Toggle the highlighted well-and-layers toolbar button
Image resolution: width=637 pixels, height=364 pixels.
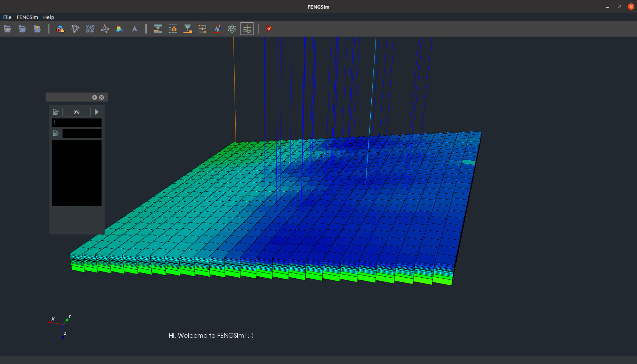click(x=247, y=29)
